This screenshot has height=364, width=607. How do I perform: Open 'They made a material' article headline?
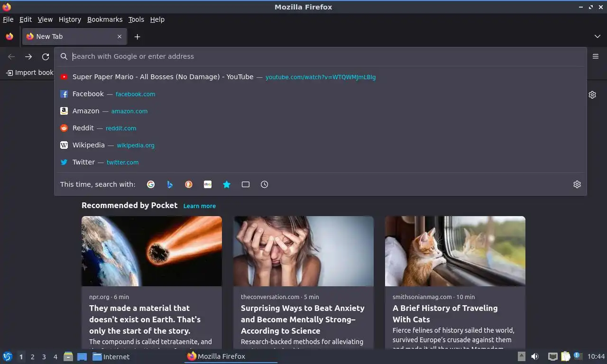[x=145, y=319]
